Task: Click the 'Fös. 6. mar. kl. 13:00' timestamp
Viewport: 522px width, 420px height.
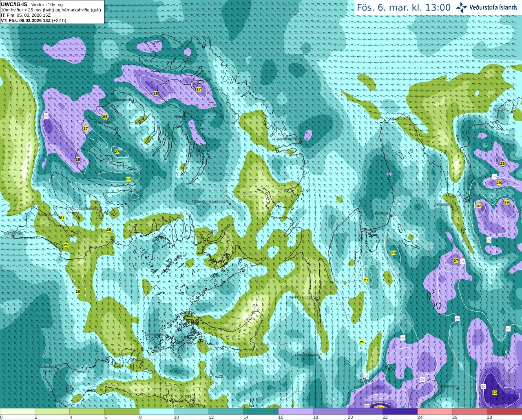Action: (x=404, y=7)
